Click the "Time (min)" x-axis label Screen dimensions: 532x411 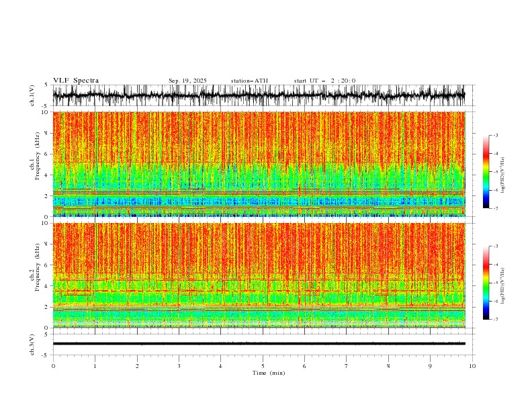269,373
